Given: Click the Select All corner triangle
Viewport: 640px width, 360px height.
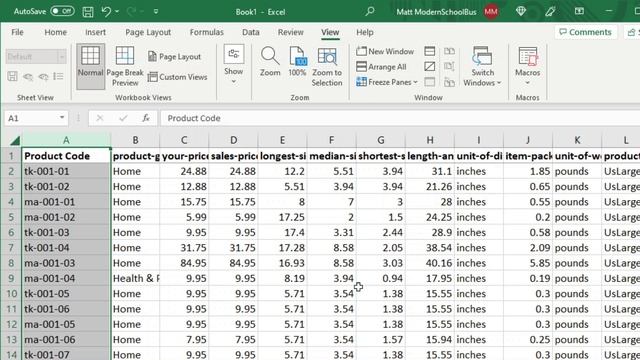Looking at the screenshot, I should coord(15,141).
